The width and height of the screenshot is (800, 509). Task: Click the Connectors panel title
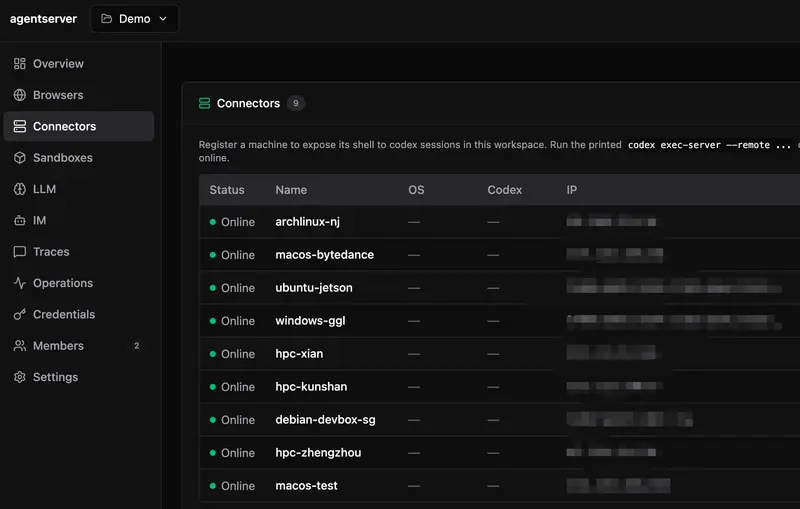point(248,104)
